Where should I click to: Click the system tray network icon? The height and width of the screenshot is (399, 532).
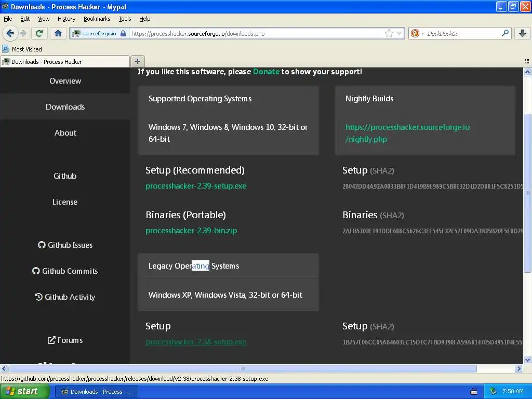[x=494, y=392]
